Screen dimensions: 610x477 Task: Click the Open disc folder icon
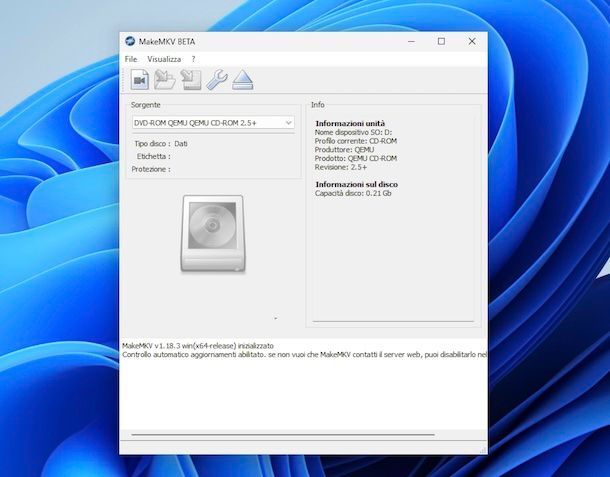165,81
